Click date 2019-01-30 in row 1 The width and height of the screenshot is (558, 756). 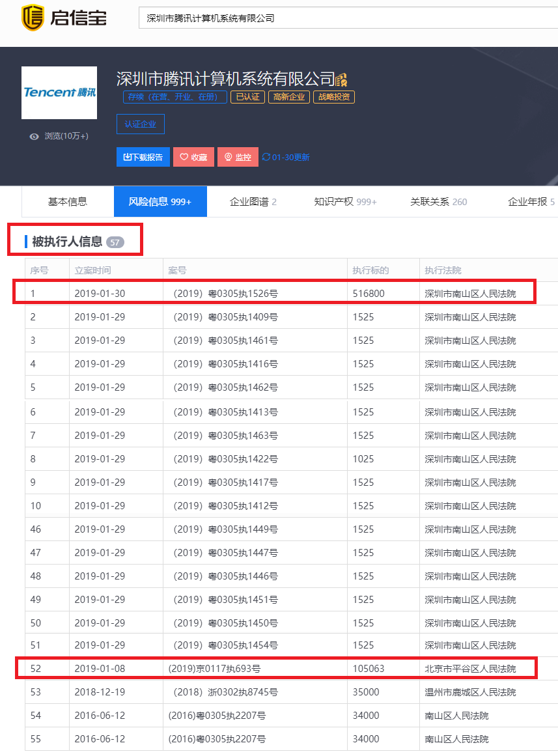pos(100,294)
